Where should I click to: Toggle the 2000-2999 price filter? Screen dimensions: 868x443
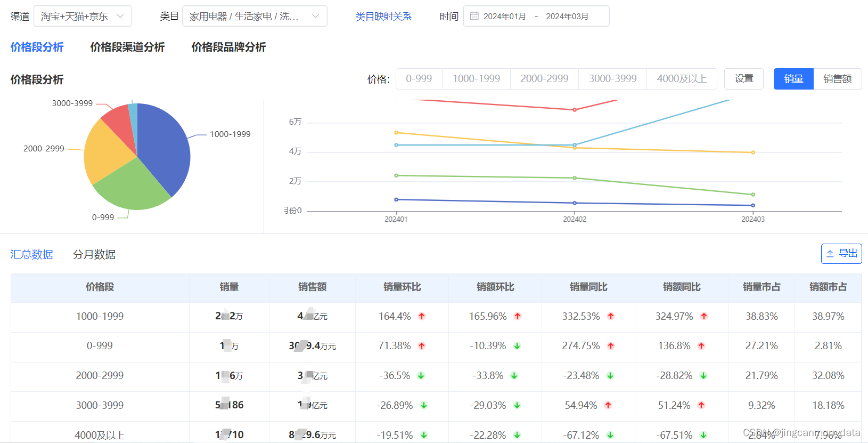[545, 79]
